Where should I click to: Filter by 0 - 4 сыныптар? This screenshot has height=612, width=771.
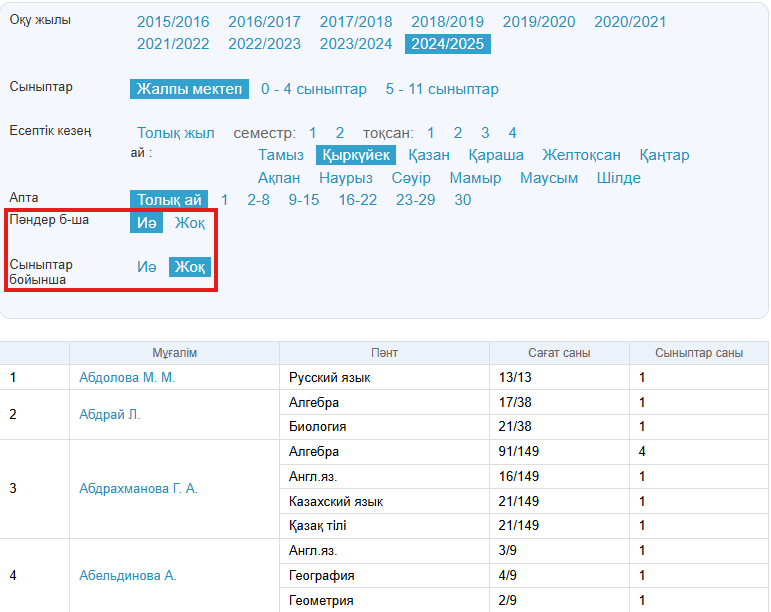click(314, 89)
